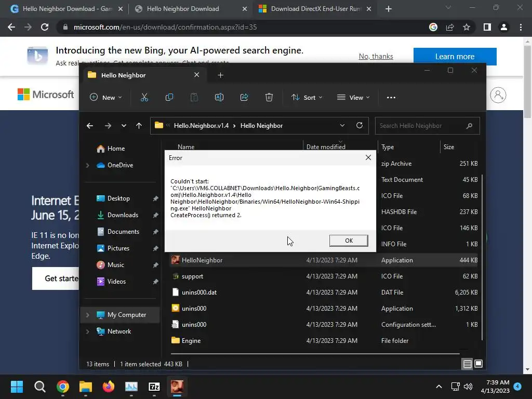
Task: Switch to details view icon in status bar
Action: coord(467,364)
